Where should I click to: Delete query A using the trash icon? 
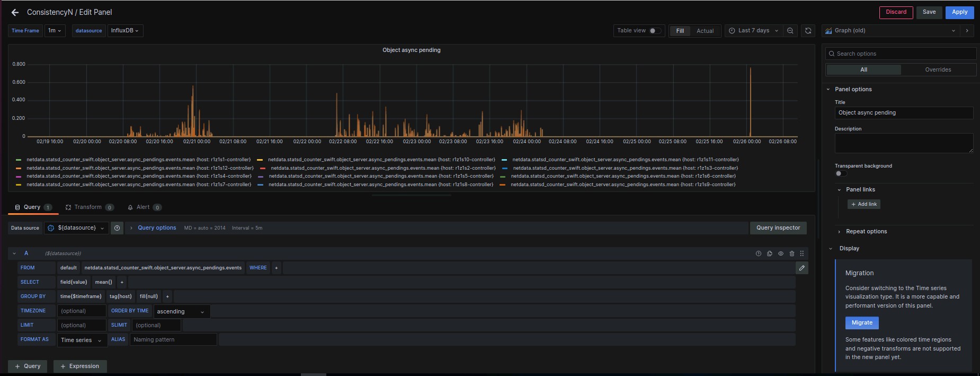tap(792, 253)
